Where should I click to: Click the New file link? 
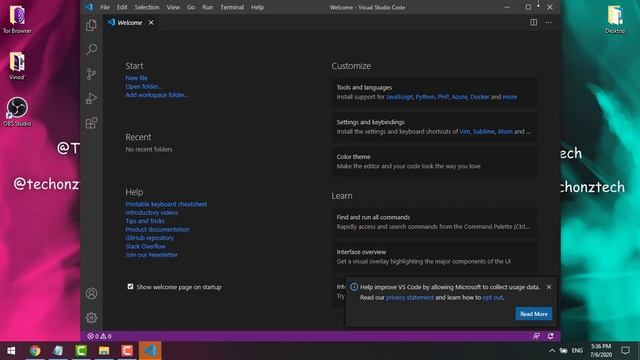click(x=136, y=78)
